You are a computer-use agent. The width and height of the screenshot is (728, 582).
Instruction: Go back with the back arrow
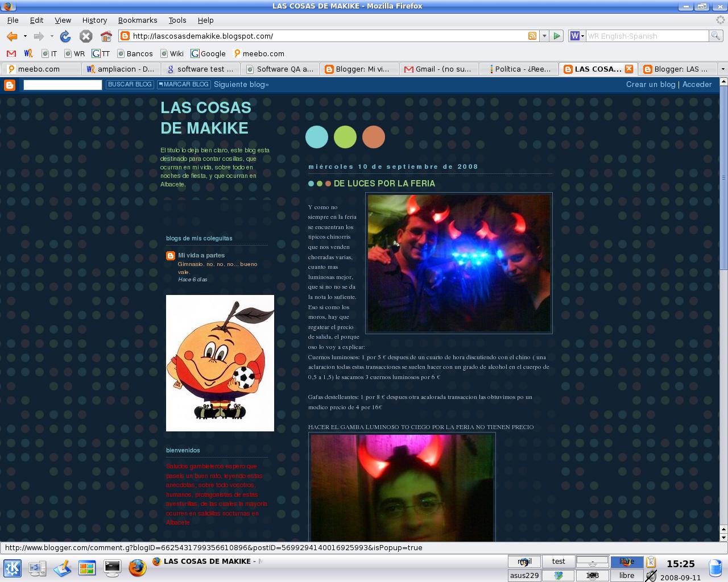pyautogui.click(x=12, y=36)
